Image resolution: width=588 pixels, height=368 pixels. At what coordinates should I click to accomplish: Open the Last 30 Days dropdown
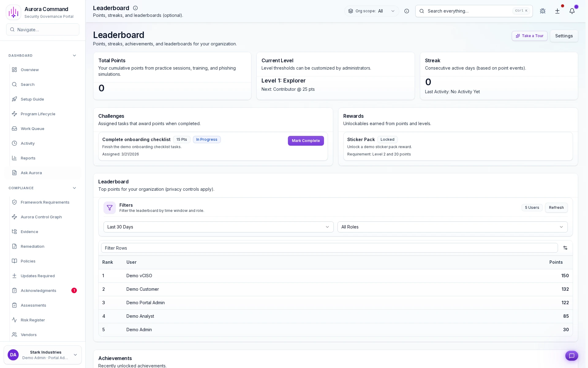click(x=218, y=227)
